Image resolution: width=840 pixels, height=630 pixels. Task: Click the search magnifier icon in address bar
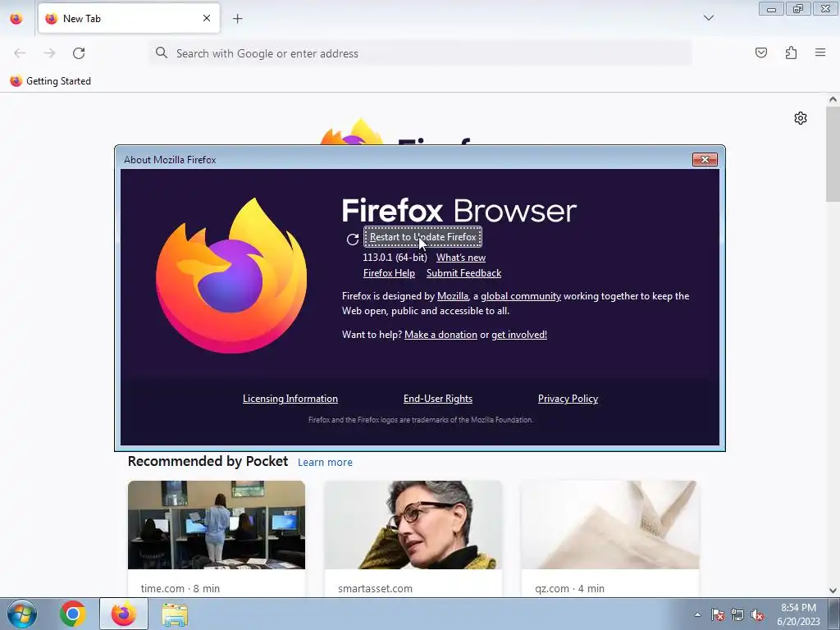tap(162, 52)
